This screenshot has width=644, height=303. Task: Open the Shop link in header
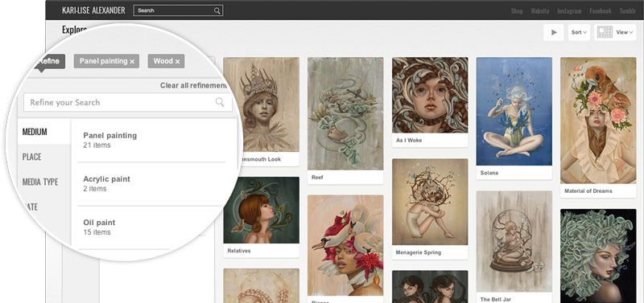pos(517,11)
